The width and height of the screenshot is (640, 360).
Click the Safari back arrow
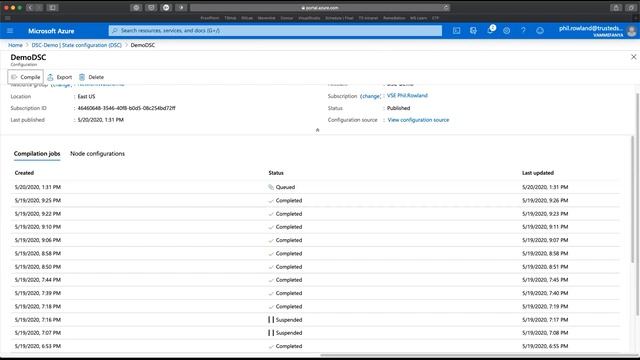(30, 7)
